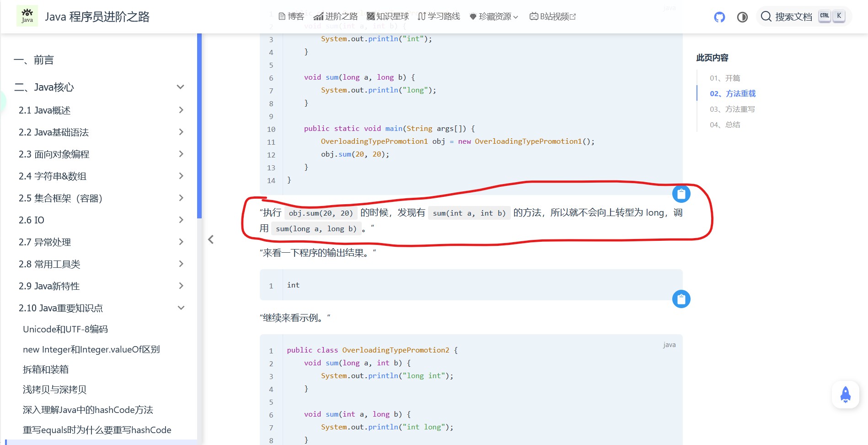Viewport: 868px width, 445px height.
Task: Open the 拆箱和装箱 page
Action: point(46,369)
